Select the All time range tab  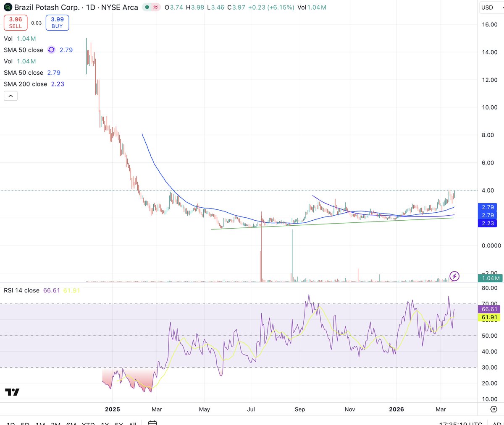133,424
